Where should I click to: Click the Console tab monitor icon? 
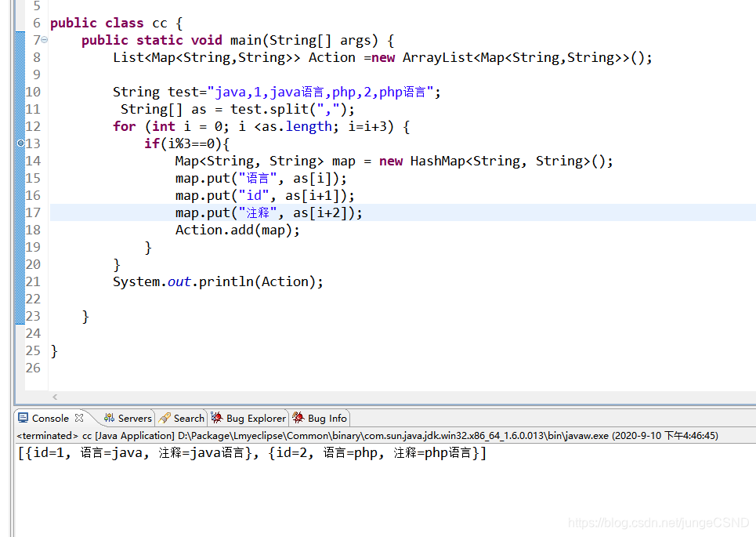coord(24,418)
